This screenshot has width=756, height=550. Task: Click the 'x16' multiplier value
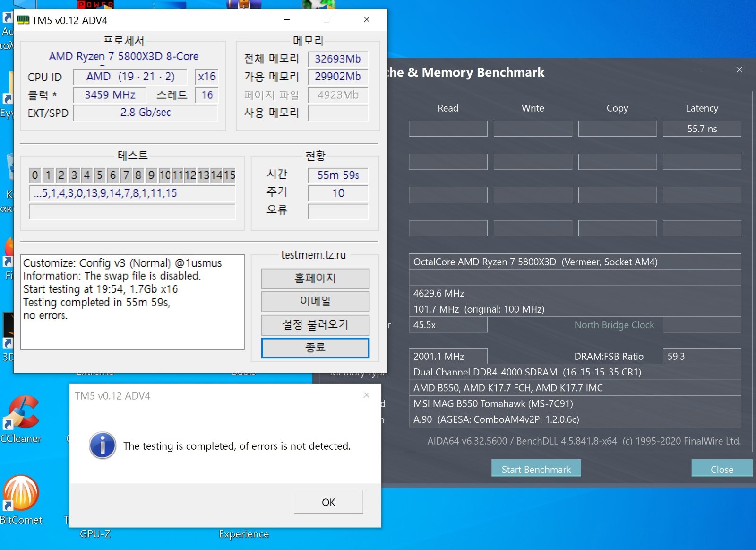click(207, 77)
